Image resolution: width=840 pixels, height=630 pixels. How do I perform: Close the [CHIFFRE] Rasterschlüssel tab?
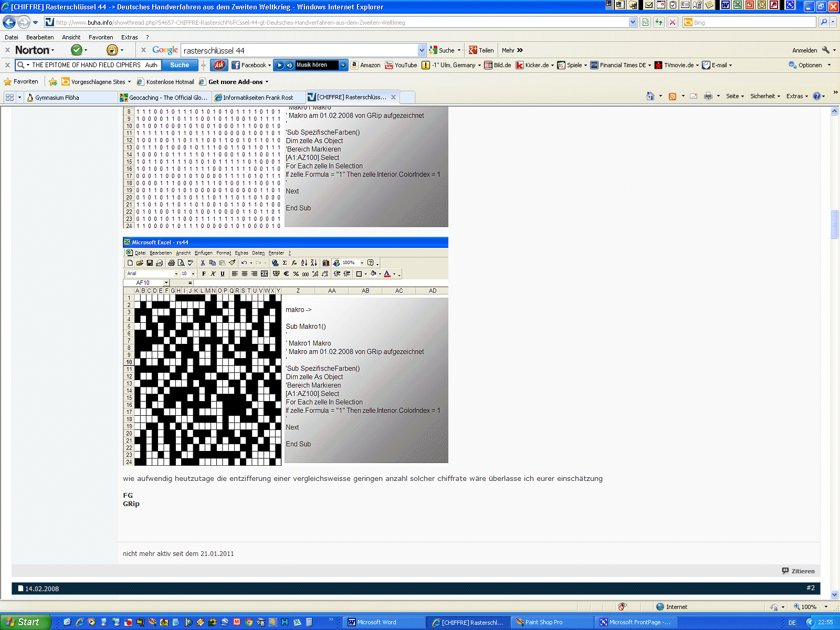(393, 97)
